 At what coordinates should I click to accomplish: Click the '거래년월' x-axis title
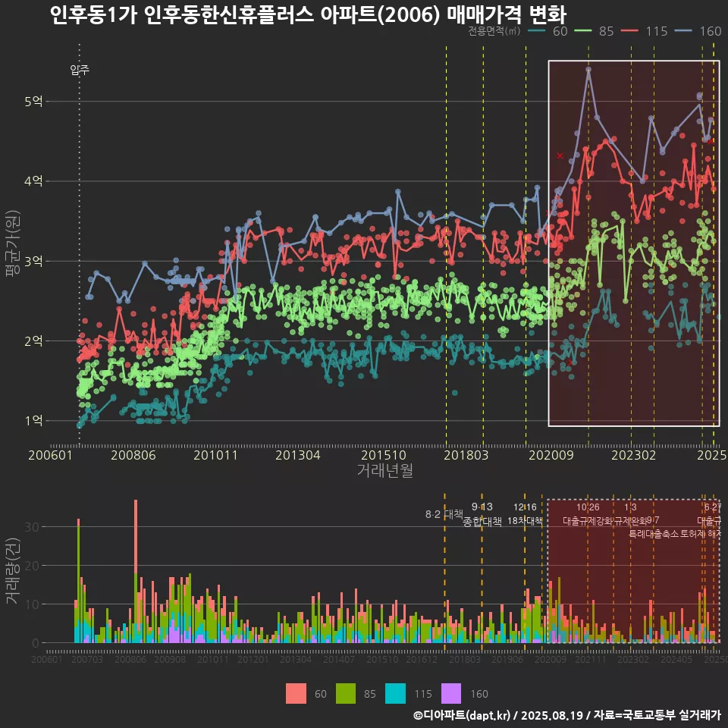385,470
